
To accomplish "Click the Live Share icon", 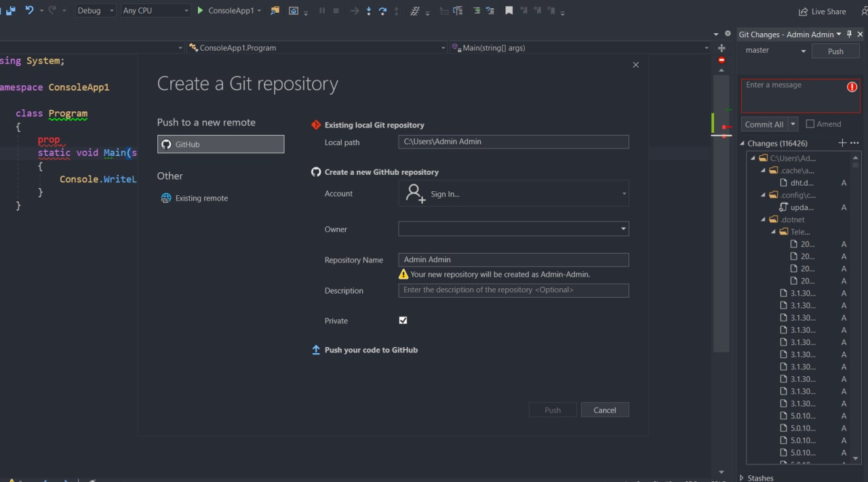I will click(x=804, y=12).
